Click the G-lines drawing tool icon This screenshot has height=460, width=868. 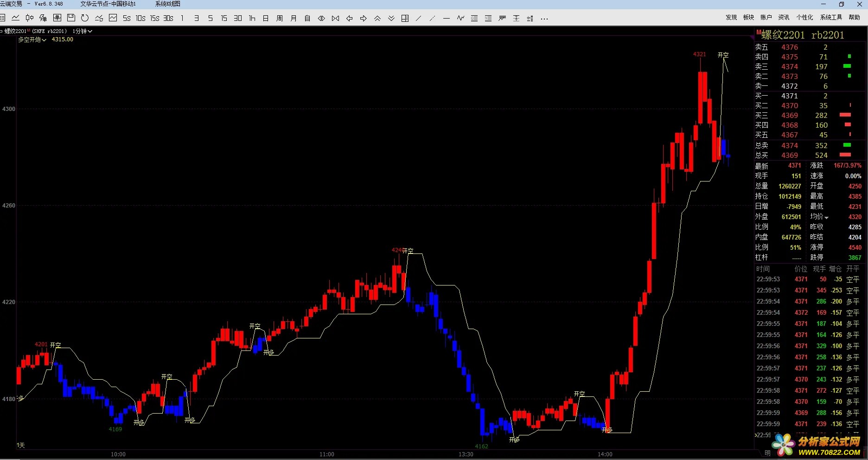coord(474,18)
